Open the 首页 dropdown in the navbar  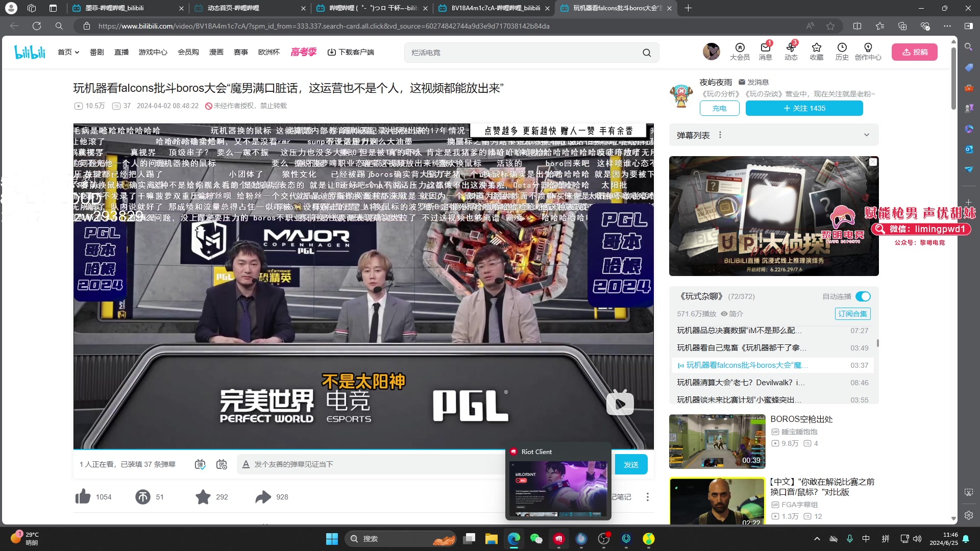pos(68,52)
